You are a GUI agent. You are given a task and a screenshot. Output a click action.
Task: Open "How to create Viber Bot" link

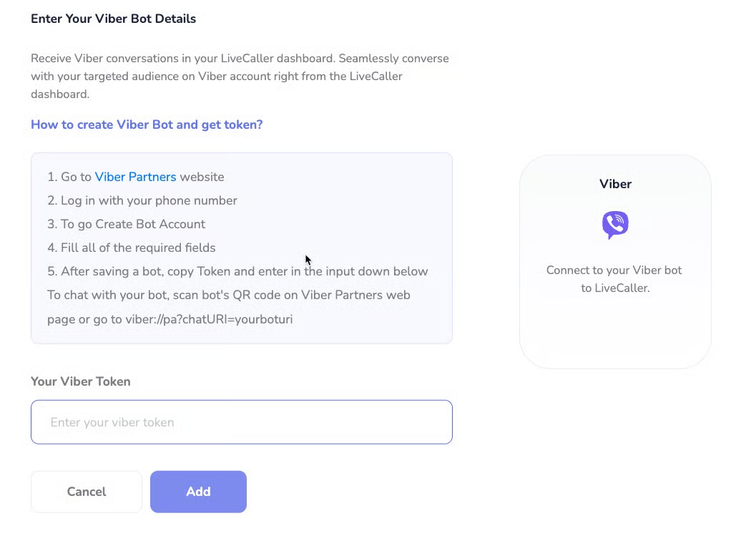[147, 125]
